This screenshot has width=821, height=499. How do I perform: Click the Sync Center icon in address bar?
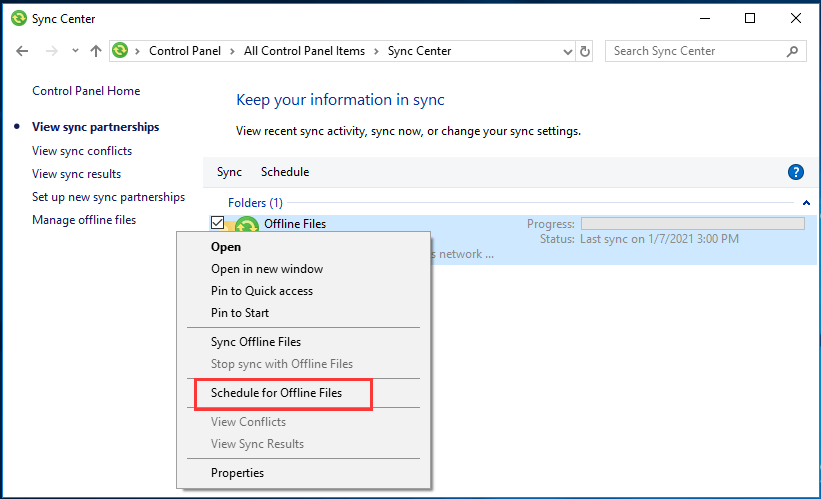point(121,51)
